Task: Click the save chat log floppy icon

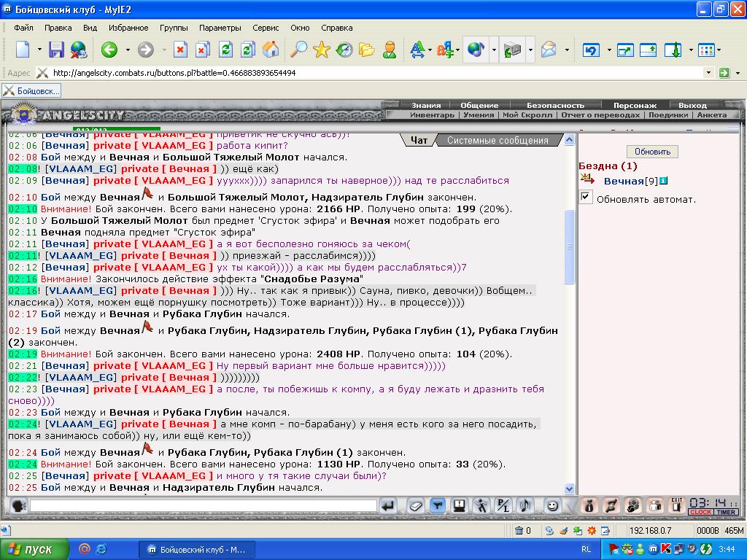Action: point(460,505)
